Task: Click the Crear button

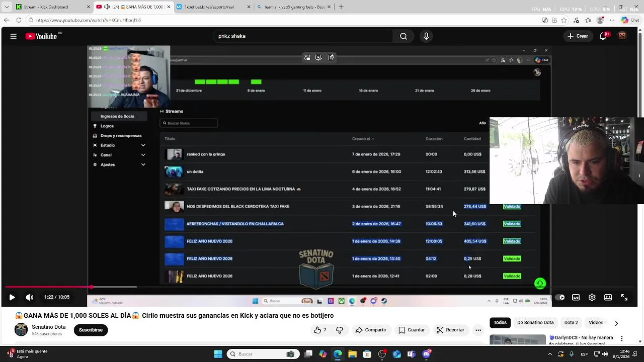Action: point(577,36)
